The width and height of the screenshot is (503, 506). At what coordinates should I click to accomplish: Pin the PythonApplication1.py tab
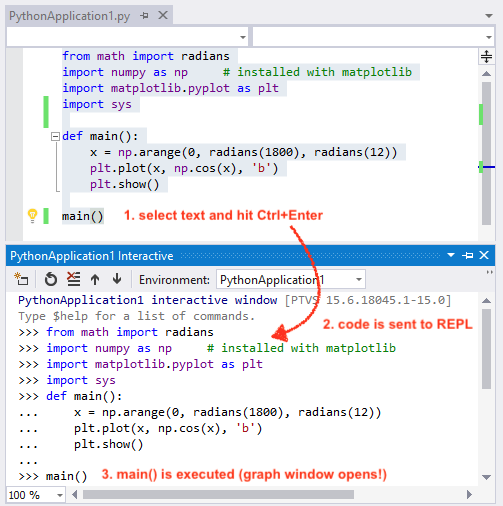tap(144, 16)
